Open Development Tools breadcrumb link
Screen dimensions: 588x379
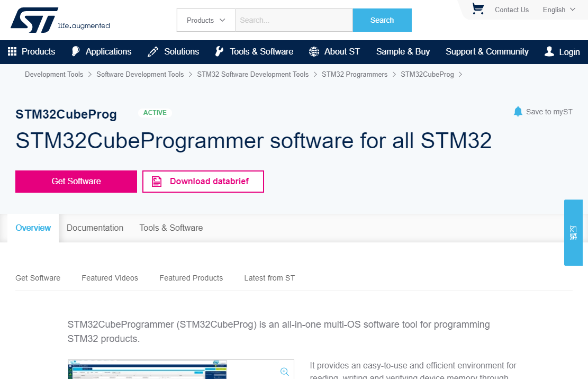point(54,74)
